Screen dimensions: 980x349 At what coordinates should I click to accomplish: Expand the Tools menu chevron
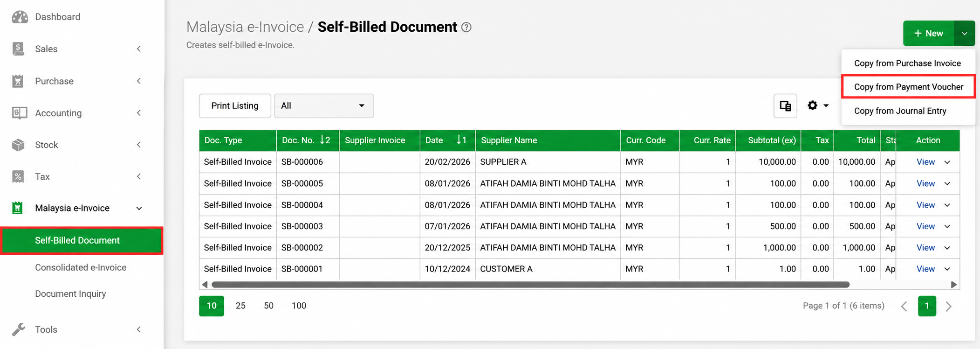coord(139,329)
